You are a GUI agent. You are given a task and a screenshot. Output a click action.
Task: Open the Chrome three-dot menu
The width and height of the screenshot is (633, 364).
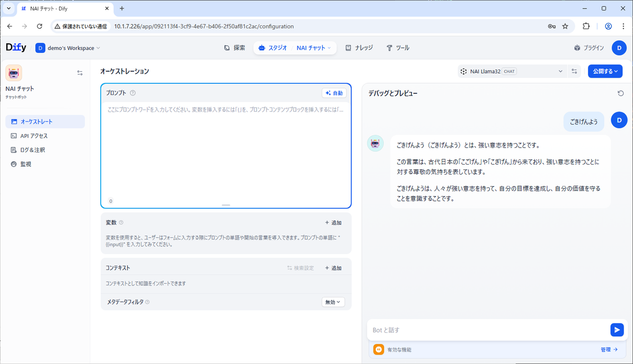click(x=623, y=26)
